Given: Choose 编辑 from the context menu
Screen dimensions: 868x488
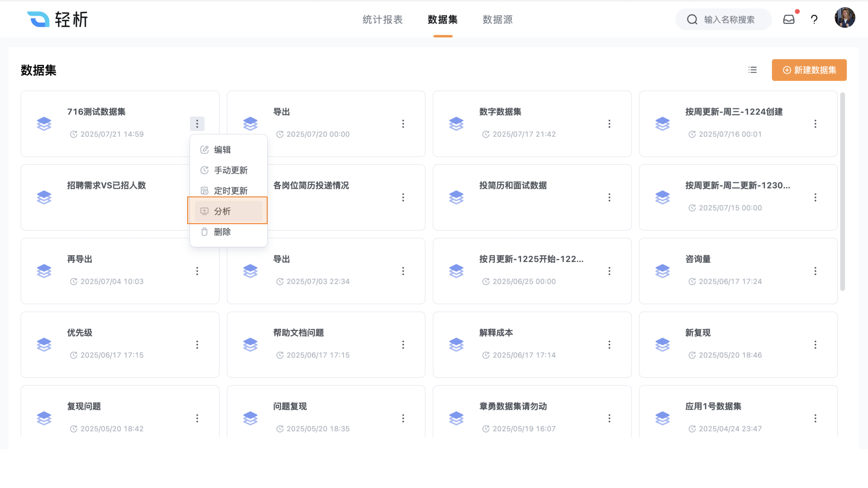Looking at the screenshot, I should [x=228, y=150].
